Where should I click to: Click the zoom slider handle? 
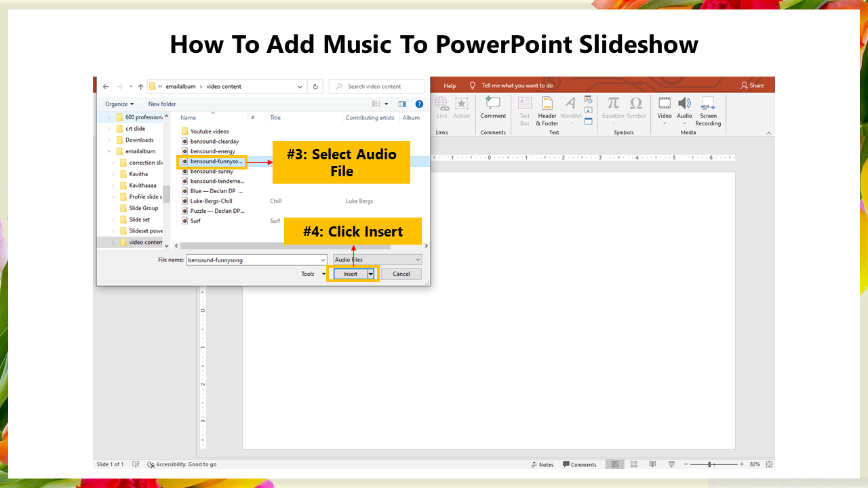(x=710, y=464)
